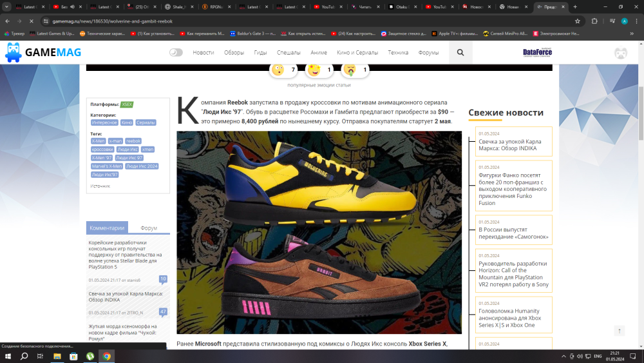Click the sick emoji reaction
This screenshot has height=363, width=644.
click(350, 70)
